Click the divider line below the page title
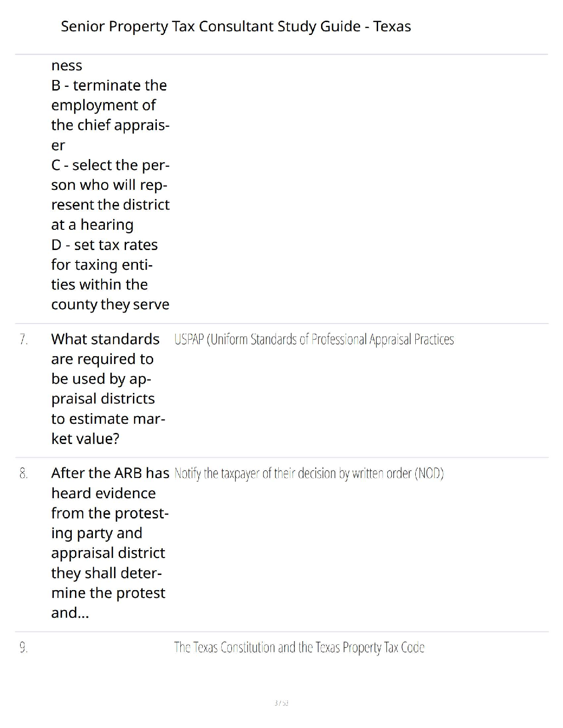The height and width of the screenshot is (728, 563). click(x=281, y=54)
